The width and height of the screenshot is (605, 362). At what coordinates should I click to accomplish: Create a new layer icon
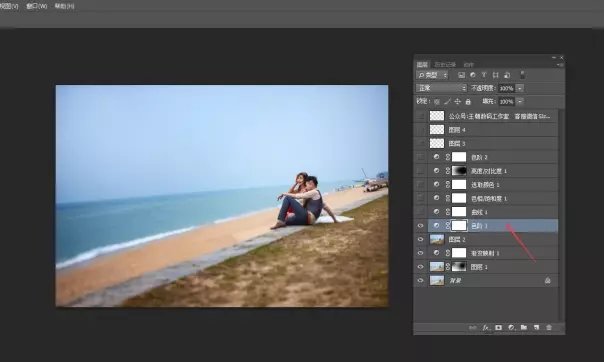point(536,327)
